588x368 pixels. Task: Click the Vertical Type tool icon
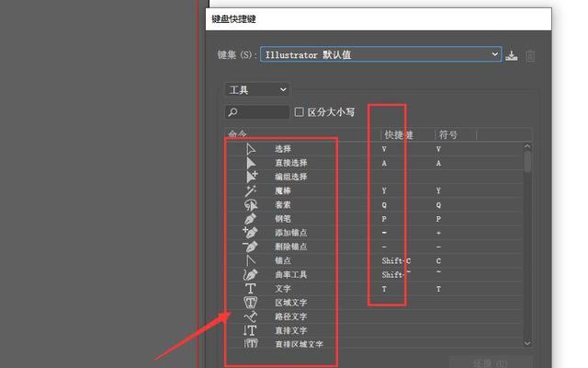(x=250, y=330)
